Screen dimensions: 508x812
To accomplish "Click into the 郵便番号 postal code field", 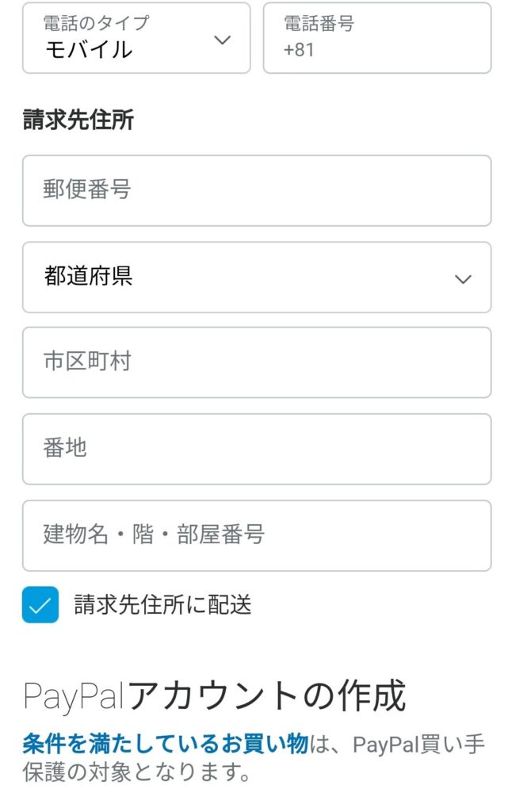I will pyautogui.click(x=256, y=190).
